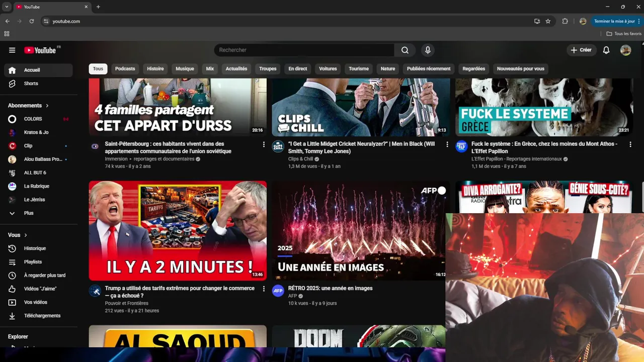Bookmark the page with the star icon
The image size is (644, 362).
coord(548,21)
